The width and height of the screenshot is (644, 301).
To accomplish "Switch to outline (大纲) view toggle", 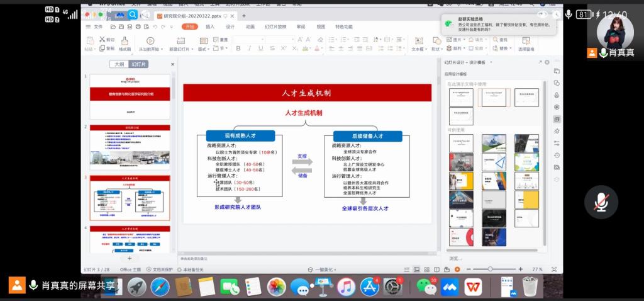I will [119, 64].
